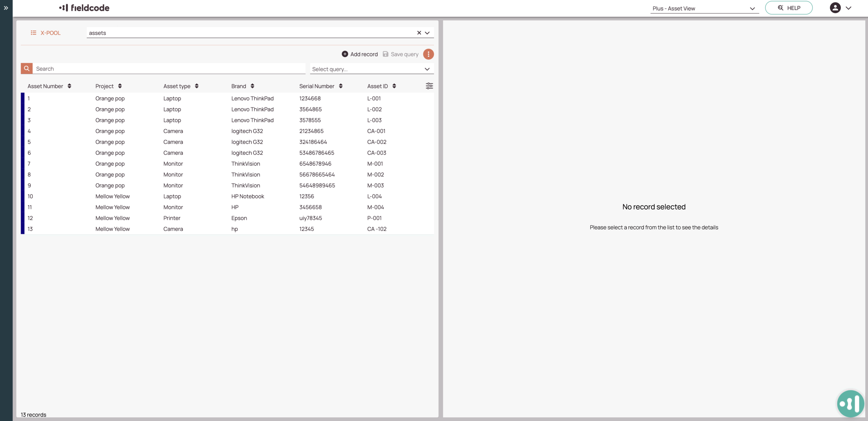This screenshot has height=421, width=868.
Task: Click the Asset Number column header text
Action: pos(45,86)
